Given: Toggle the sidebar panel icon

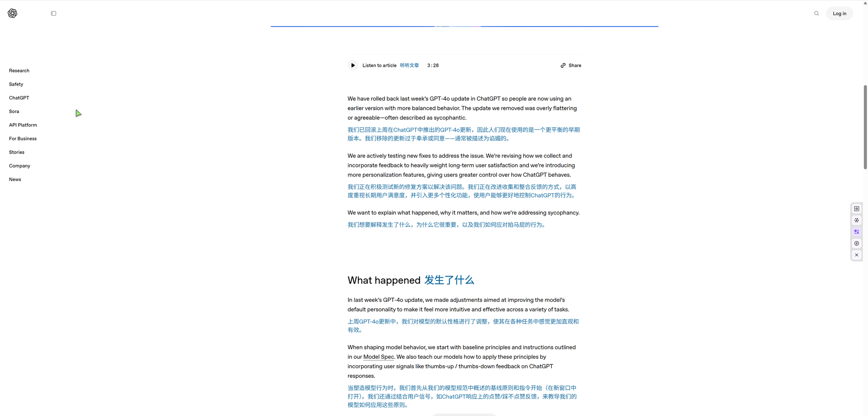Looking at the screenshot, I should pyautogui.click(x=53, y=13).
